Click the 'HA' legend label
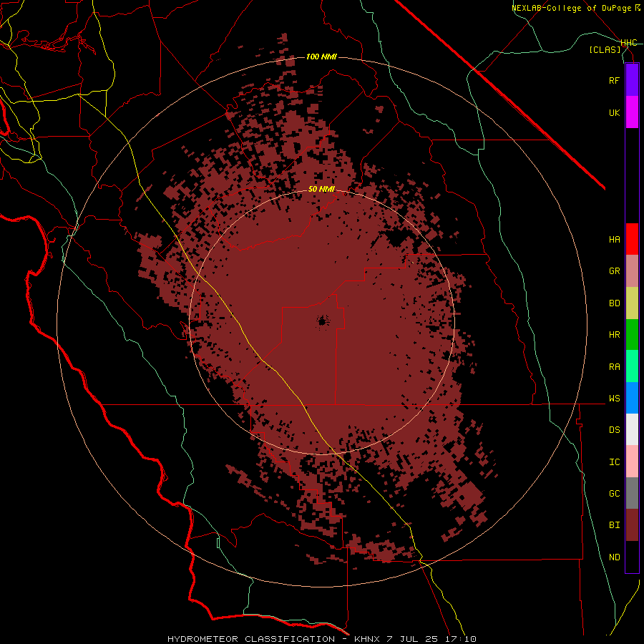The width and height of the screenshot is (644, 644). tap(615, 239)
